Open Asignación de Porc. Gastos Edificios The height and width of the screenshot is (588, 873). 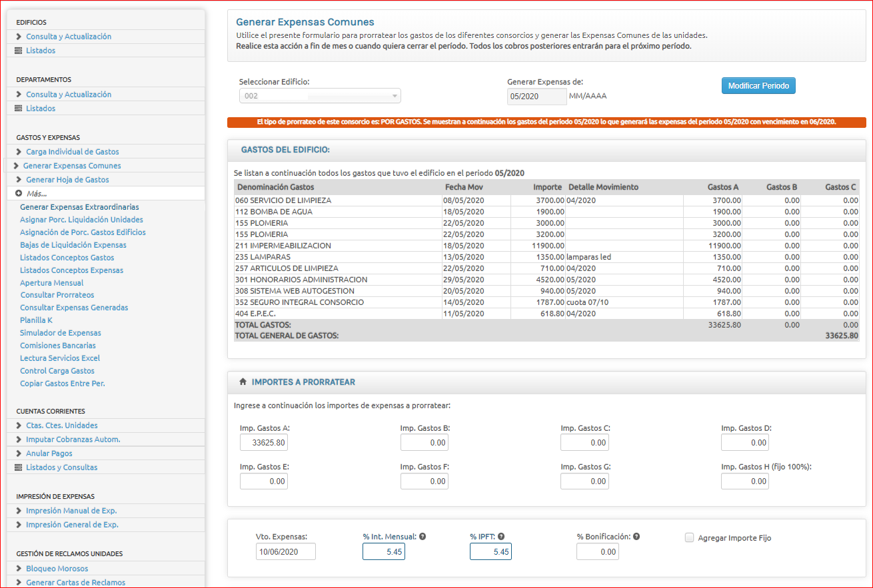[x=83, y=232]
